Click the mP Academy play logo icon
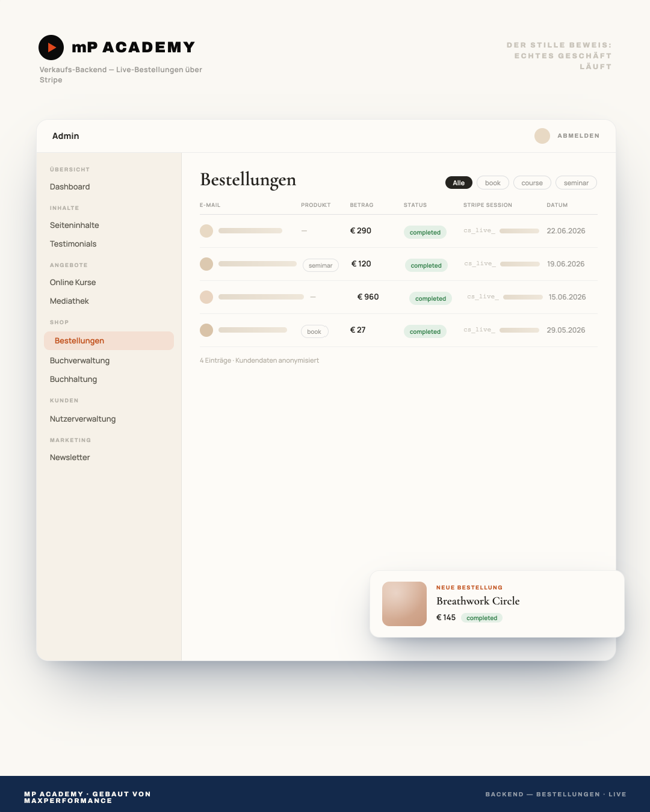Screen dimensions: 650x812 (51, 48)
